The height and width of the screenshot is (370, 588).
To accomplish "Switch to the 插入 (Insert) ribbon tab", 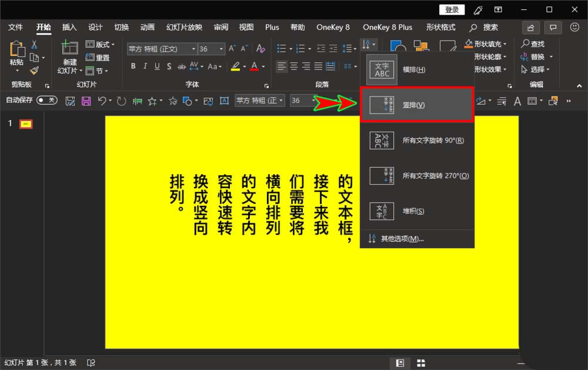I will (x=69, y=26).
